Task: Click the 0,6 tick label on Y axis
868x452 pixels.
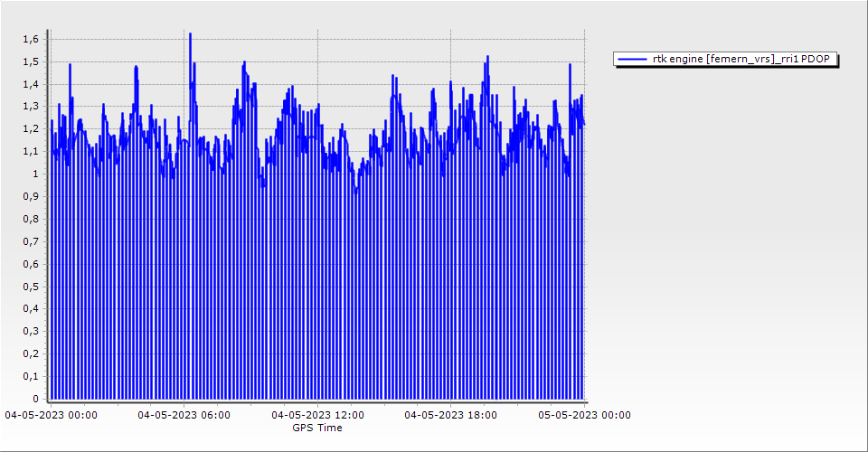Action: click(x=31, y=264)
